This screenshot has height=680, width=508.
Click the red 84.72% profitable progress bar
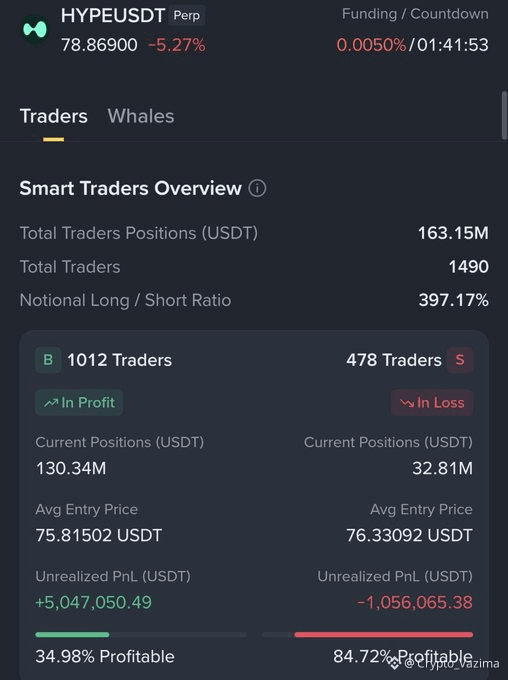tap(383, 634)
